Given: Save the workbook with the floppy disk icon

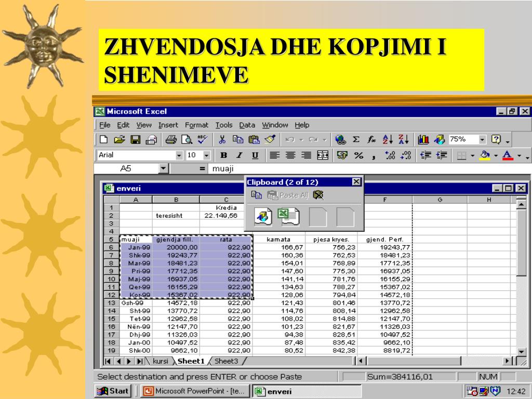Looking at the screenshot, I should point(136,139).
